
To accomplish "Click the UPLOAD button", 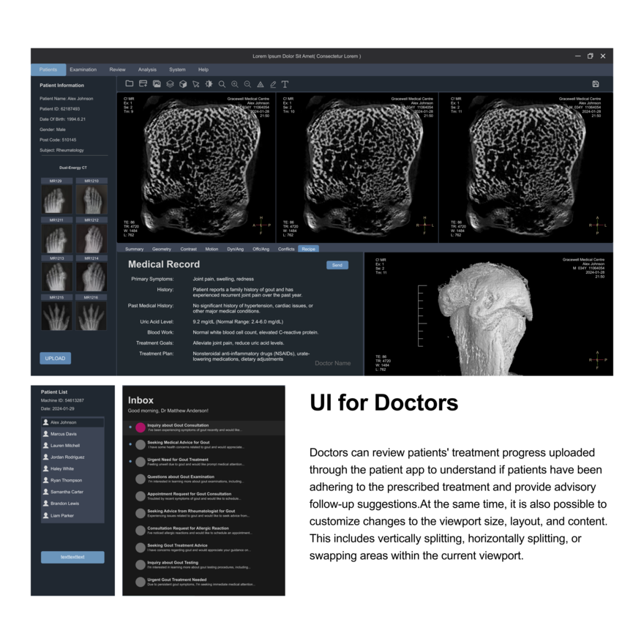I will click(55, 358).
